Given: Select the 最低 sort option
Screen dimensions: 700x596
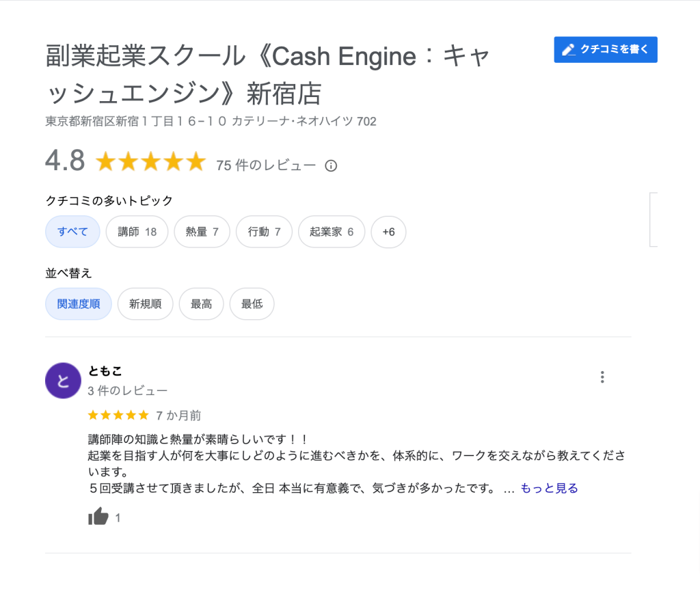Looking at the screenshot, I should [x=252, y=304].
